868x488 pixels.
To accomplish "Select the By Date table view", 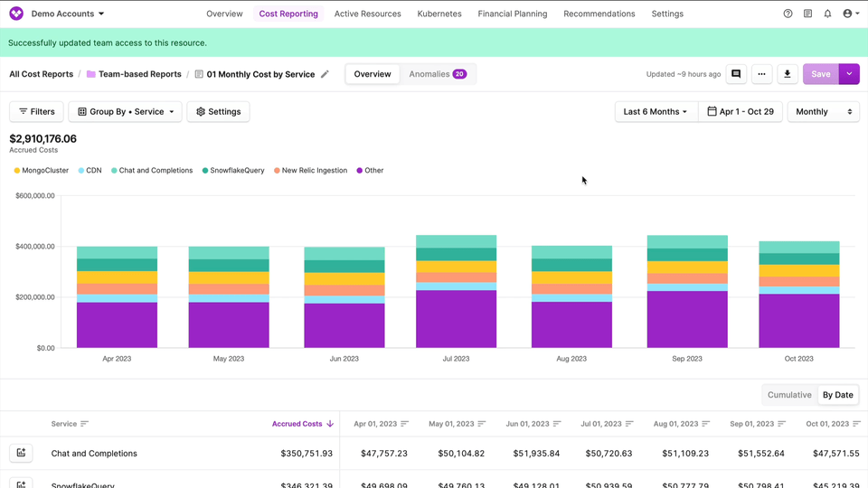I will click(837, 395).
